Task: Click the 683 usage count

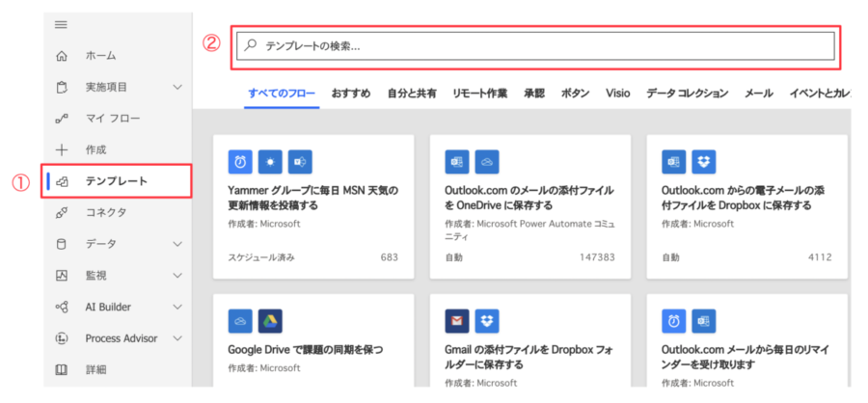Action: click(x=390, y=257)
